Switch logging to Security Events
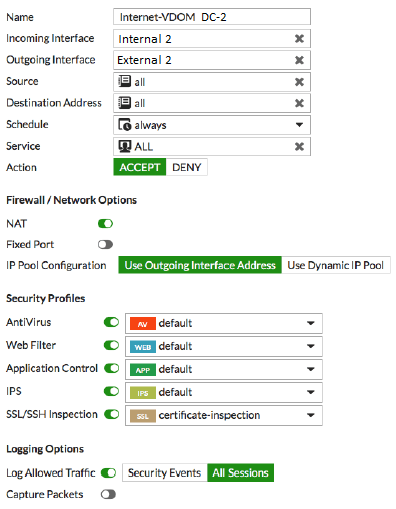This screenshot has height=509, width=396. (165, 473)
